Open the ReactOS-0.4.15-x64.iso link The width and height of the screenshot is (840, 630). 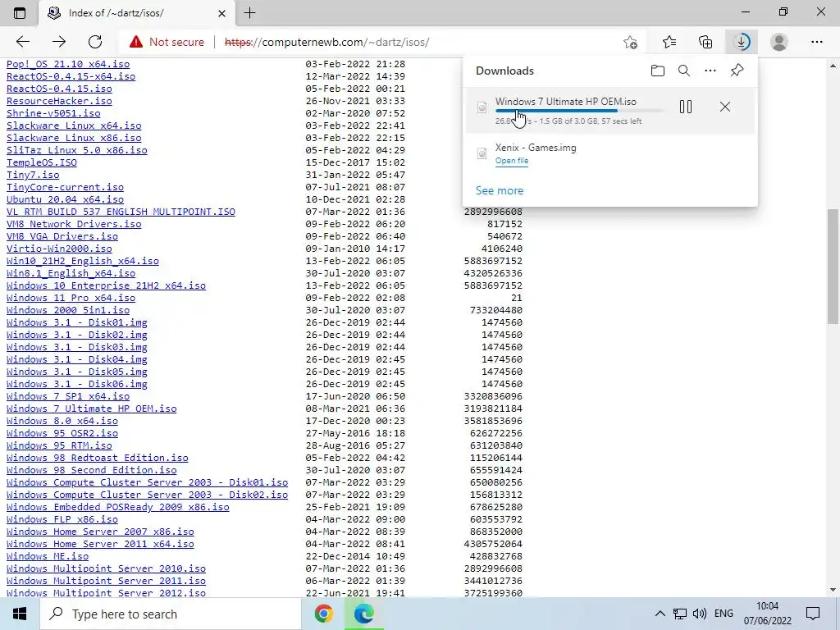71,76
